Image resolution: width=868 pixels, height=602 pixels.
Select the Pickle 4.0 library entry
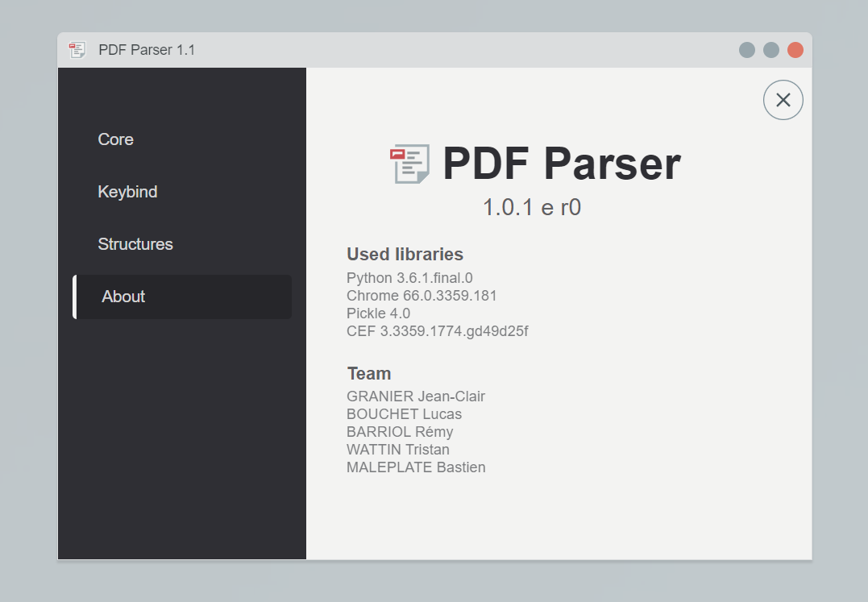tap(378, 313)
